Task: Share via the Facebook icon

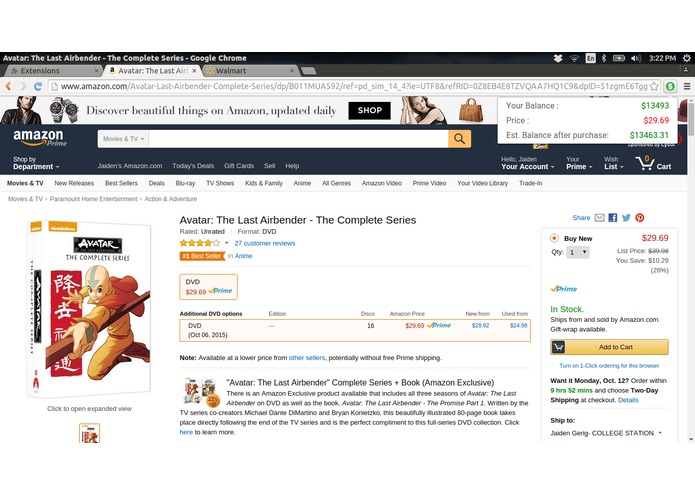Action: point(613,218)
